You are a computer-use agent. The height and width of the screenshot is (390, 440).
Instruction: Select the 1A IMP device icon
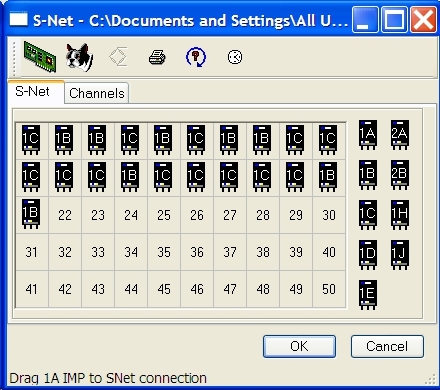coord(368,135)
